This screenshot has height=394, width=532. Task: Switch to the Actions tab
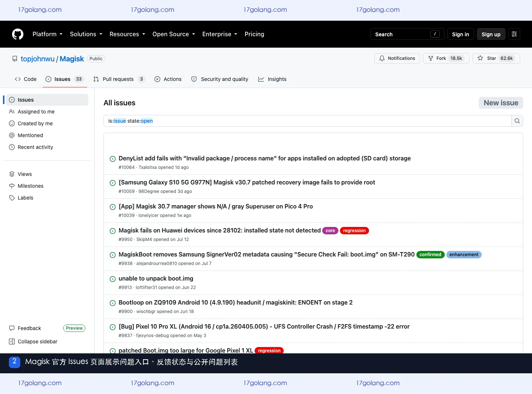coord(168,79)
